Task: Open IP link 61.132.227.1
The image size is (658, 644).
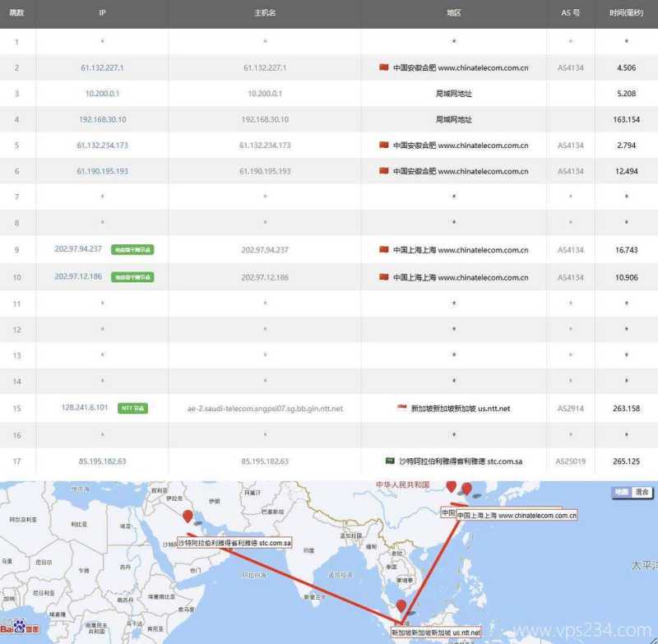Action: tap(102, 67)
